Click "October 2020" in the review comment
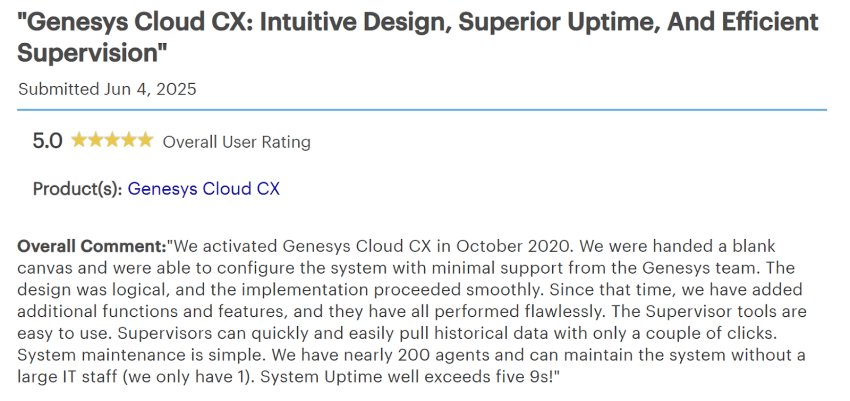This screenshot has width=850, height=401. (x=523, y=246)
